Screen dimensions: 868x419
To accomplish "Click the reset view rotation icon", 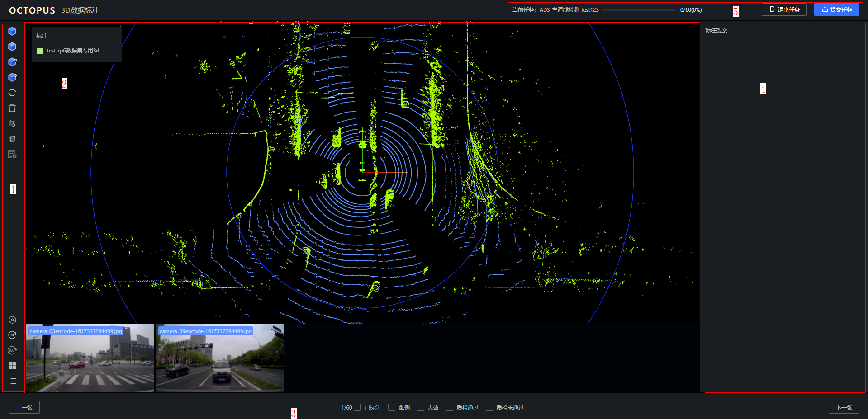I will click(x=12, y=320).
